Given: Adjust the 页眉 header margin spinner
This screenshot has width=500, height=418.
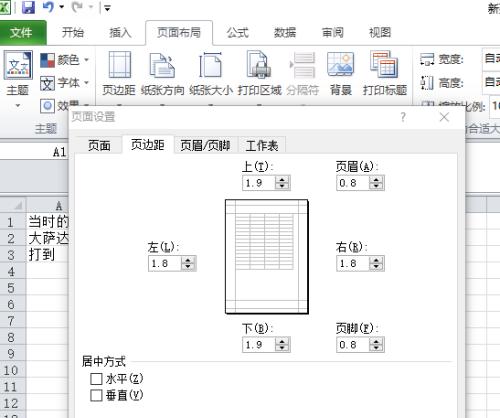Looking at the screenshot, I should (376, 183).
